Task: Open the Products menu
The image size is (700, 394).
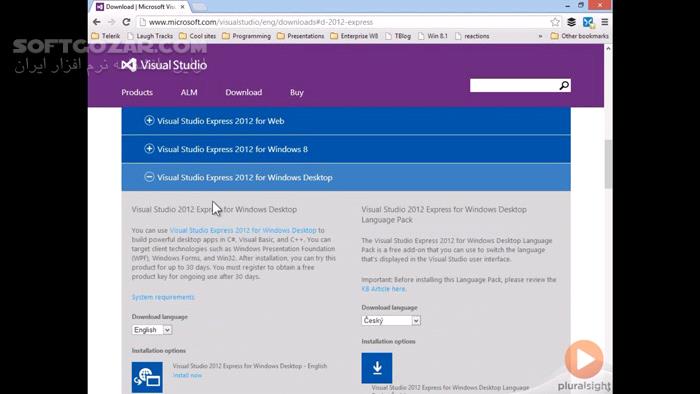Action: (x=137, y=92)
